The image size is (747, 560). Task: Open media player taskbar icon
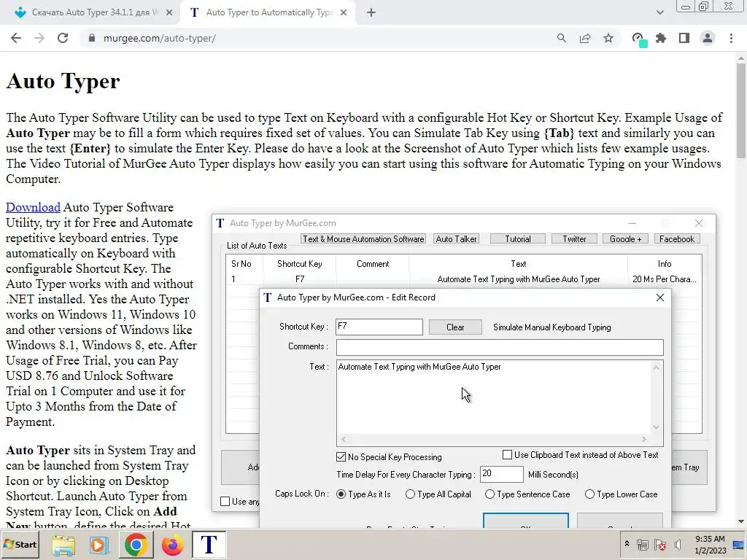98,545
